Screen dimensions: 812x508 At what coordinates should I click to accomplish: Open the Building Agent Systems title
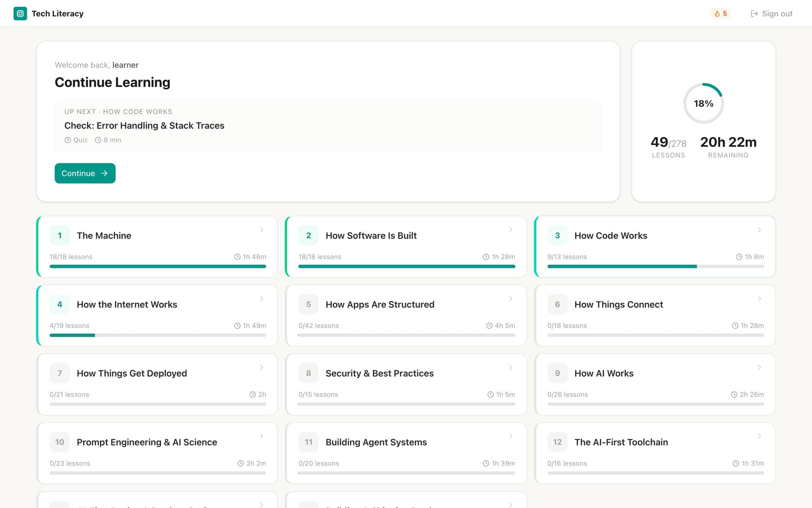pos(376,442)
